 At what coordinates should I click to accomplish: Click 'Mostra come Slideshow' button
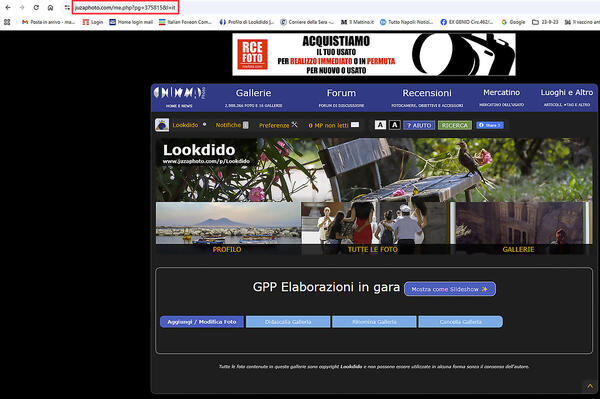pyautogui.click(x=450, y=289)
